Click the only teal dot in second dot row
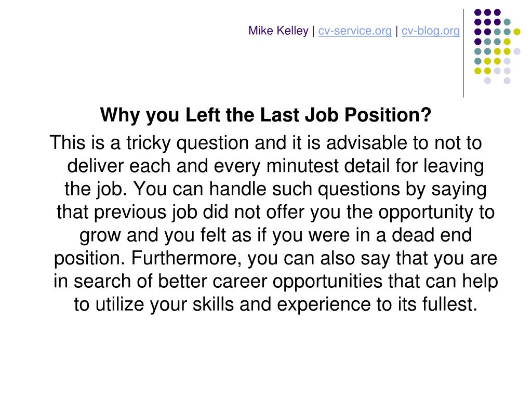This screenshot has height=399, width=532. coord(507,22)
